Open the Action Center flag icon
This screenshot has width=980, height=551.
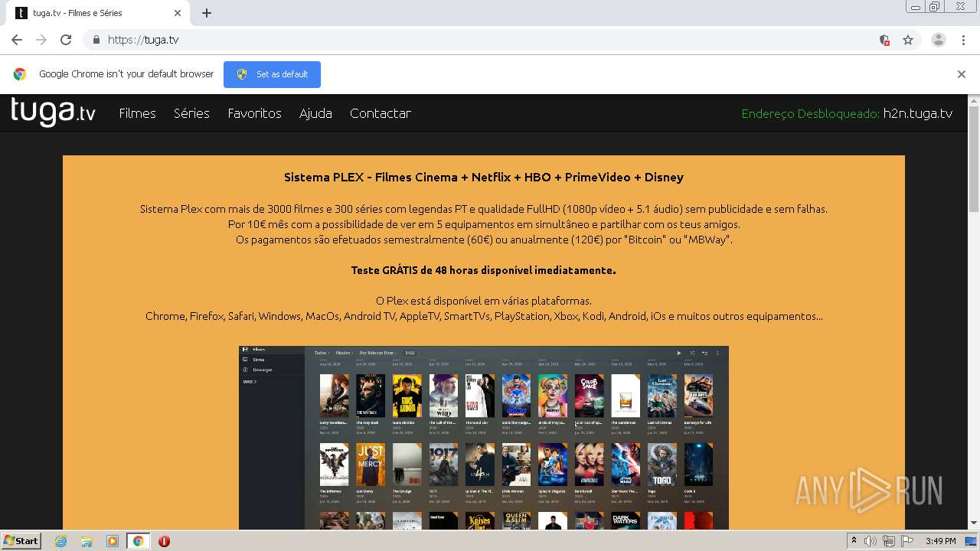906,541
